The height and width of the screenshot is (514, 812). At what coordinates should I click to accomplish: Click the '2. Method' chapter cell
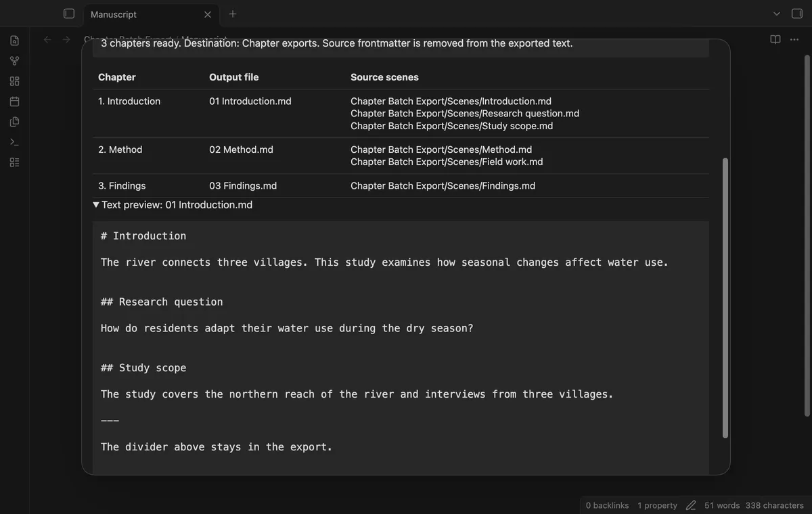[120, 149]
